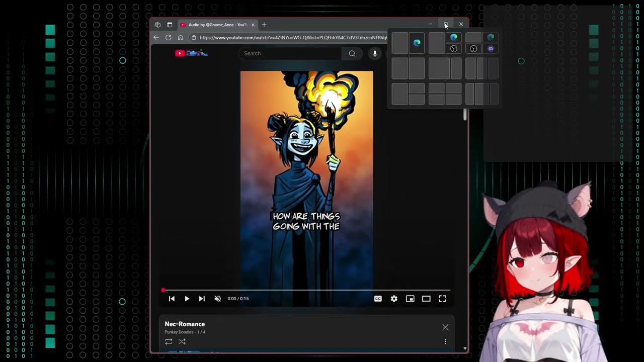The width and height of the screenshot is (644, 362).
Task: Click the browser Home icon
Action: point(180,38)
